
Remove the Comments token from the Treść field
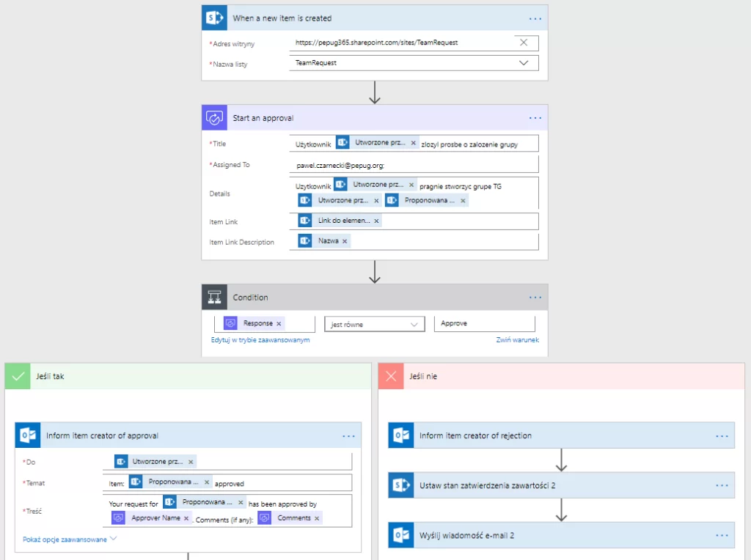click(x=317, y=518)
